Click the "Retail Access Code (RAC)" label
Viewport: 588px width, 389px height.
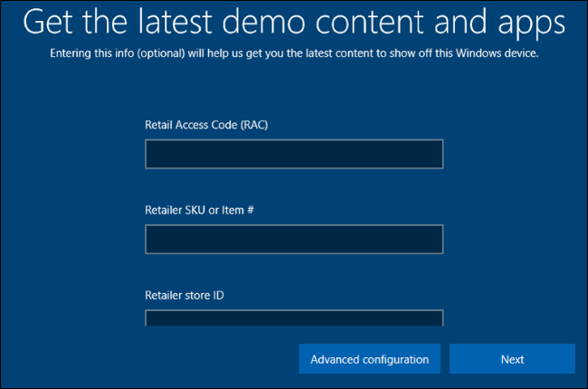205,125
